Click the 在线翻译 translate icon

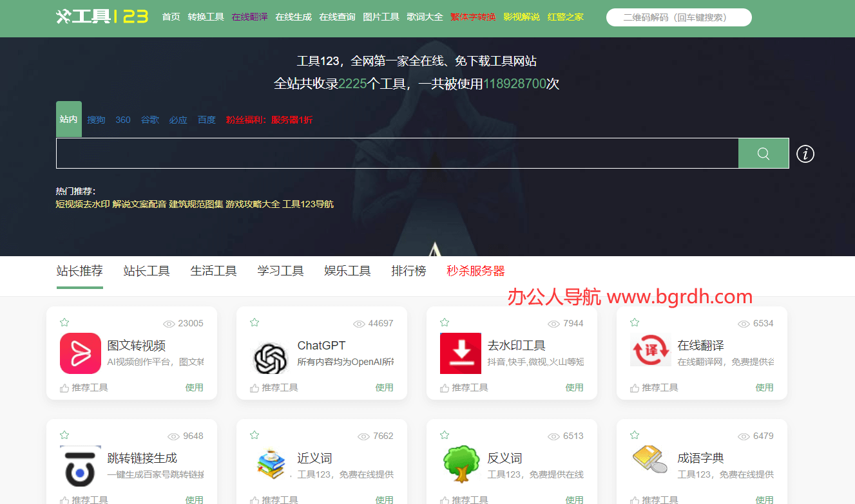coord(650,351)
